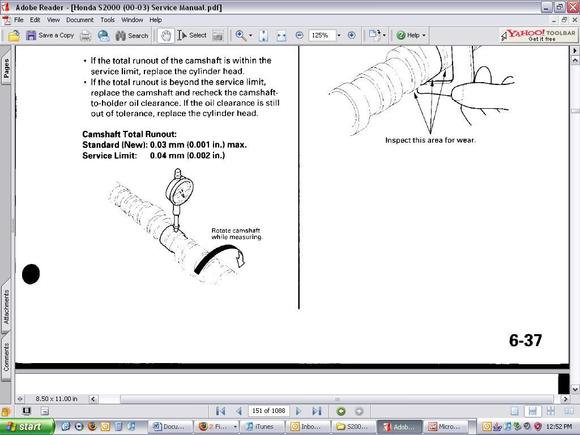This screenshot has height=435, width=580.
Task: Open the File menu
Action: point(18,20)
